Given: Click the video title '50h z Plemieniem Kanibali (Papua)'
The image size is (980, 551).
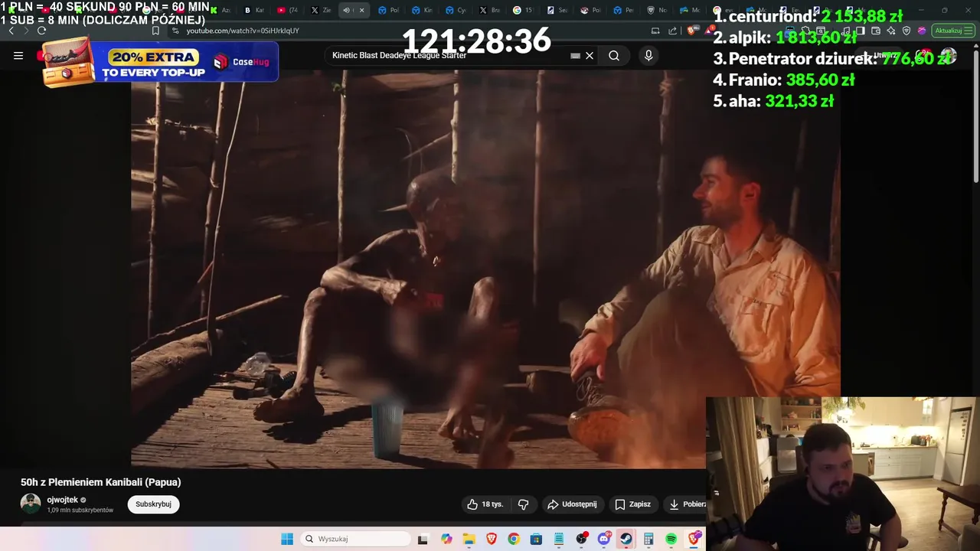Looking at the screenshot, I should pos(101,482).
